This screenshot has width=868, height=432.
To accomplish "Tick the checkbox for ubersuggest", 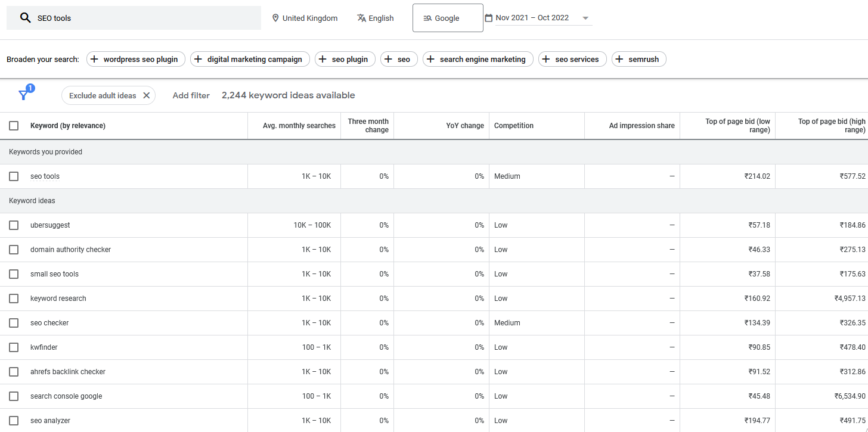I will point(14,225).
